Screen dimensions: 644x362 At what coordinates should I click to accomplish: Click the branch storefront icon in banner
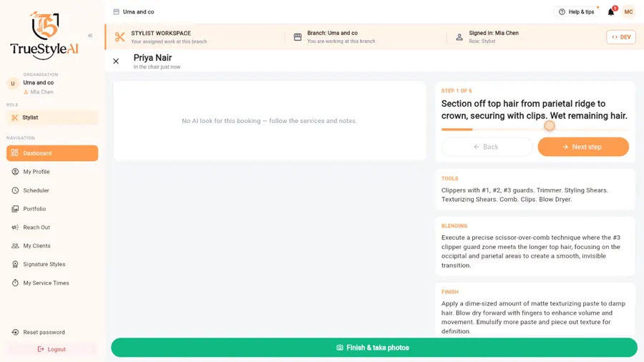point(298,37)
